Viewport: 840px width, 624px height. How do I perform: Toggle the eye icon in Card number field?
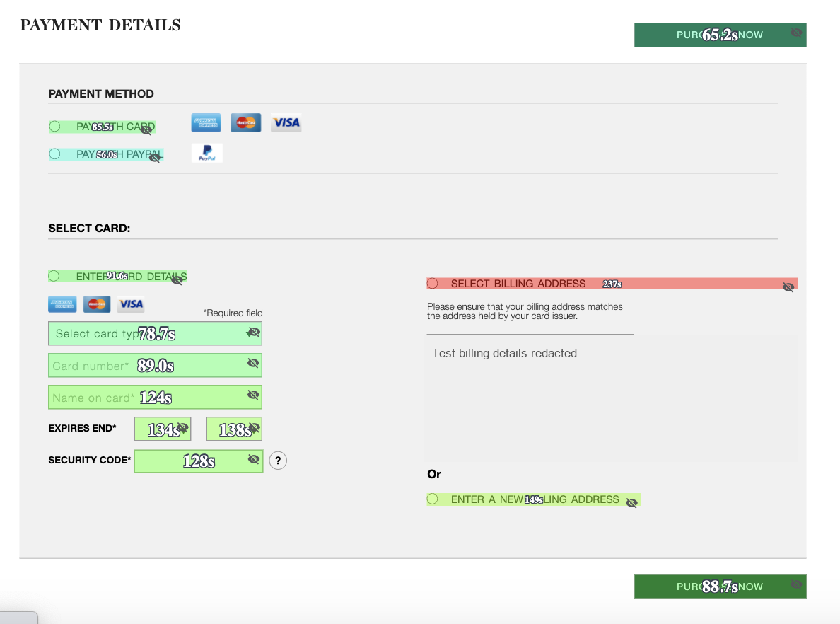pos(253,363)
